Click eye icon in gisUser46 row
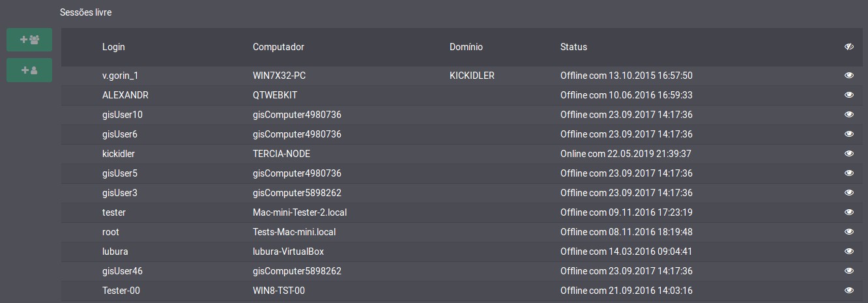868x303 pixels. (848, 271)
